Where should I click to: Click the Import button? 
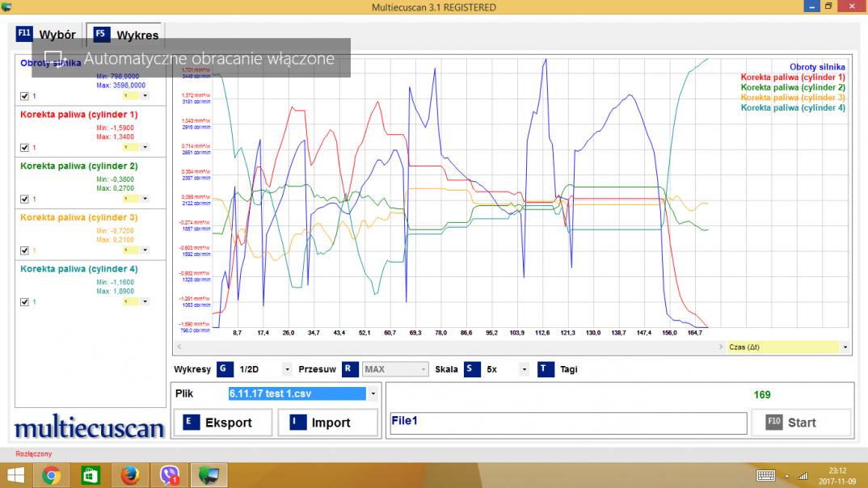327,423
